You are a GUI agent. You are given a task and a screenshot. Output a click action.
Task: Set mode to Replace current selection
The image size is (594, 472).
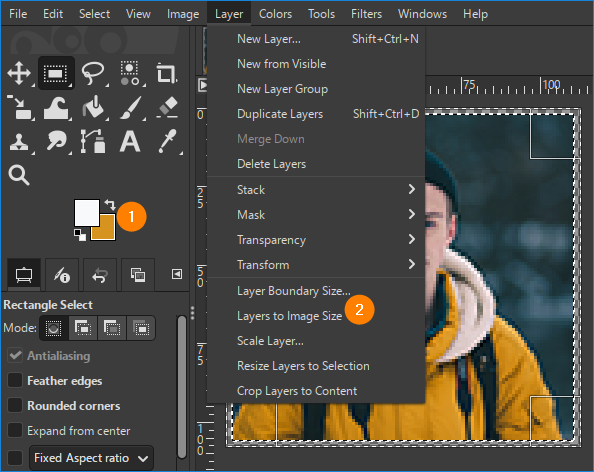(x=54, y=328)
